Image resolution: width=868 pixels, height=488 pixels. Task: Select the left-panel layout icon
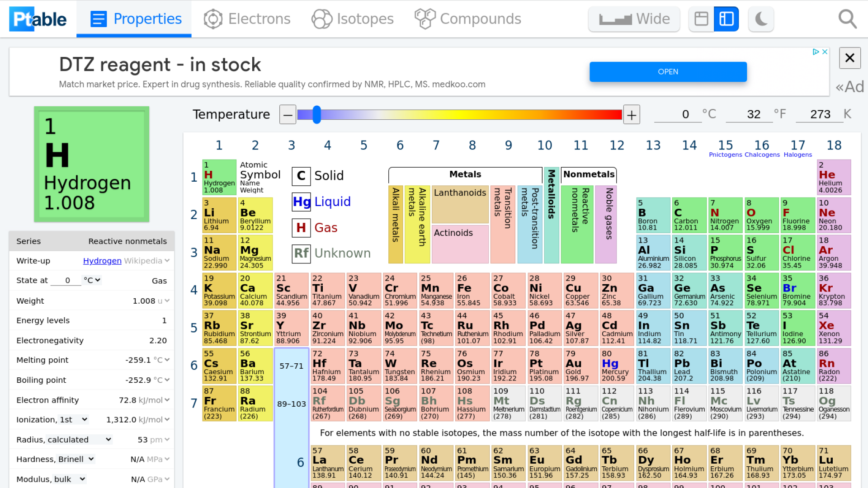pos(701,19)
